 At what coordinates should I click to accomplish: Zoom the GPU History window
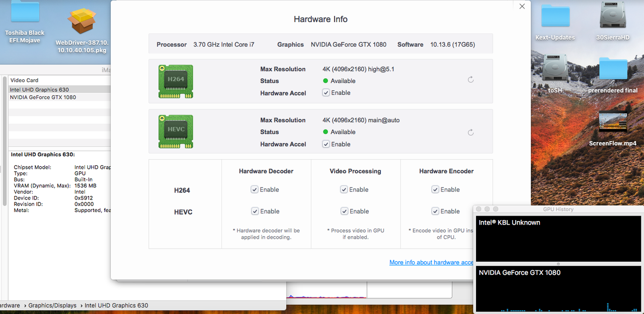[x=496, y=209]
